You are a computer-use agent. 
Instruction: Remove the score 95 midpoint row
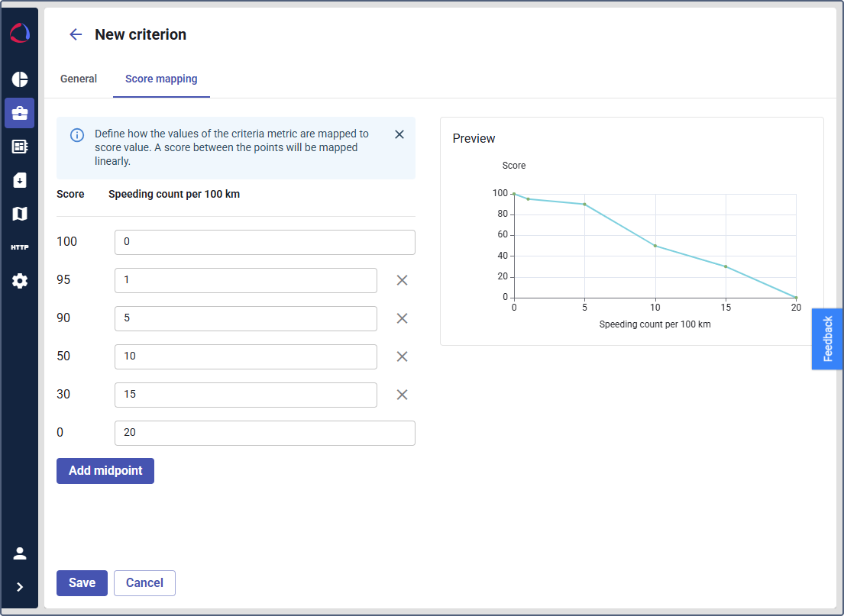tap(402, 280)
